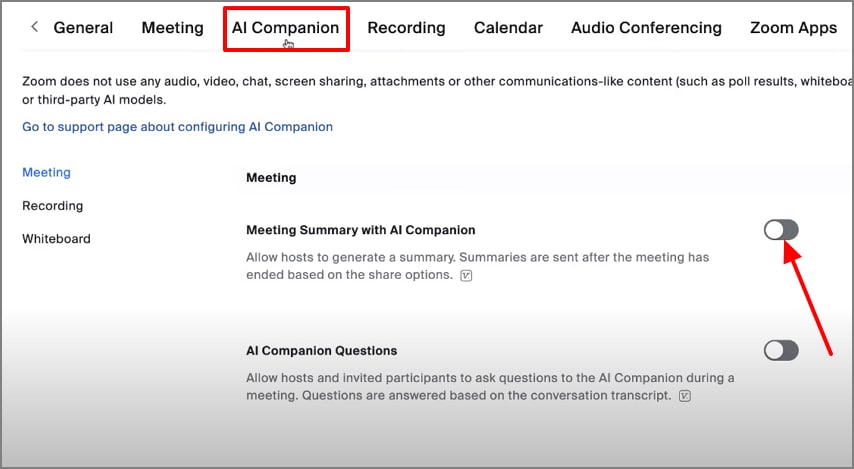Image resolution: width=854 pixels, height=469 pixels.
Task: Enable Meeting Summary with AI Companion toggle
Action: [781, 230]
